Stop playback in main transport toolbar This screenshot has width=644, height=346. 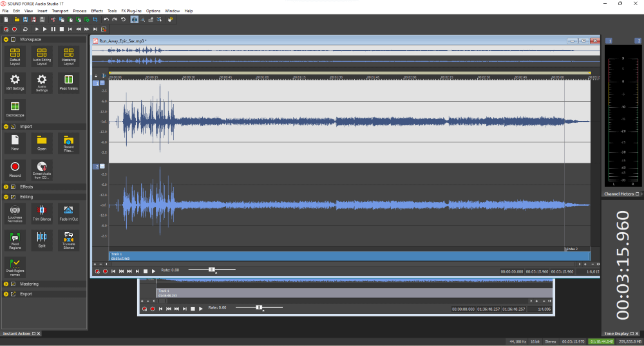[x=62, y=29]
